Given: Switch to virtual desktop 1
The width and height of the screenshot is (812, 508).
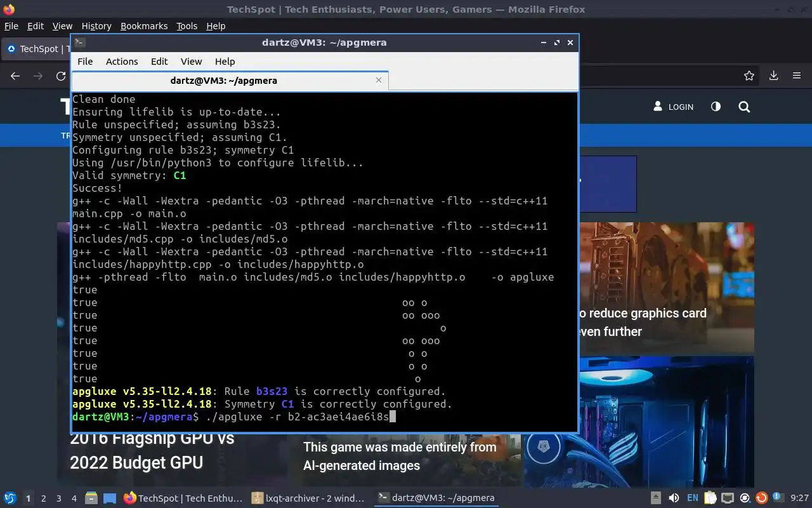Looking at the screenshot, I should click(28, 498).
